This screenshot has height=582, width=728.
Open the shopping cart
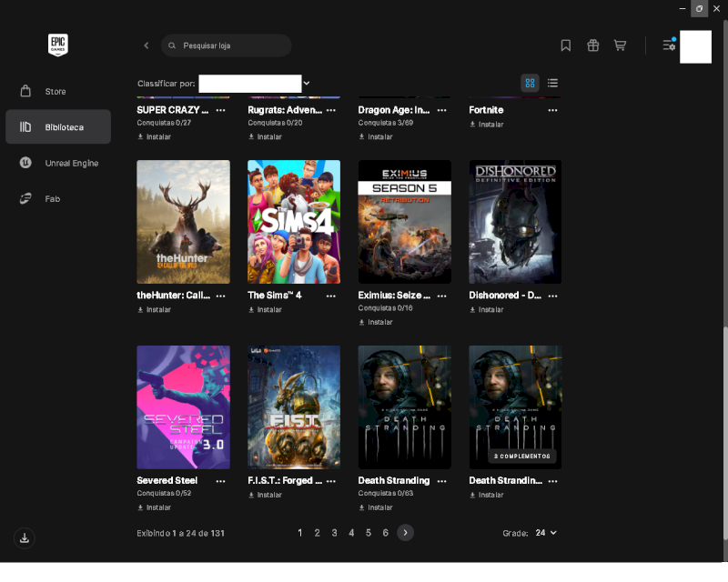620,45
